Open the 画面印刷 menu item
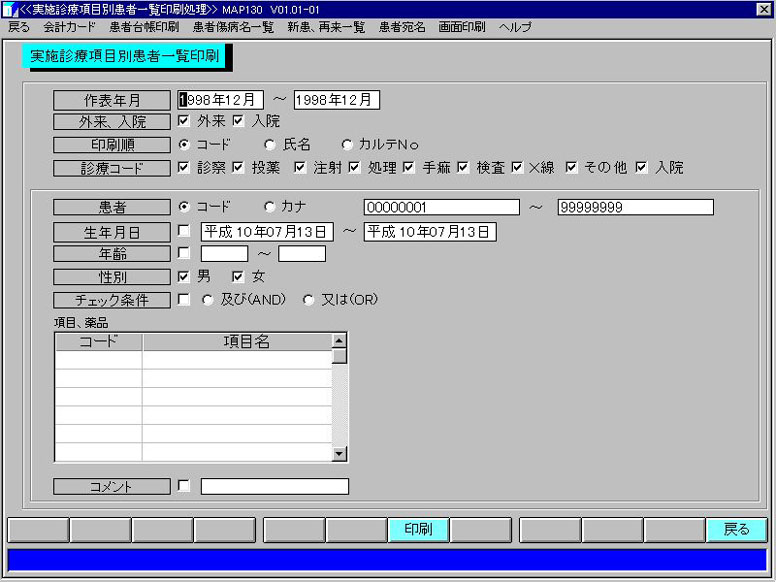776x582 pixels. click(461, 27)
